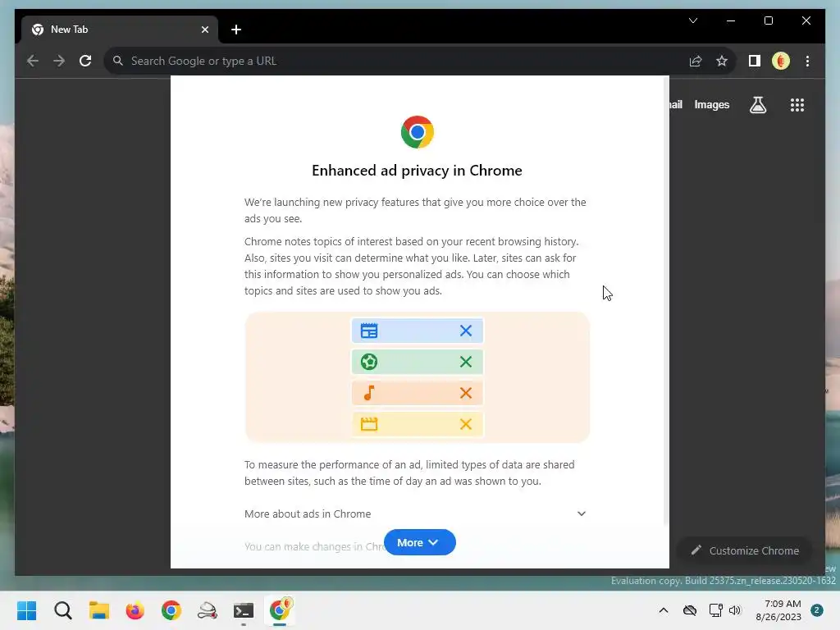Open File Explorer from the taskbar

coord(99,610)
